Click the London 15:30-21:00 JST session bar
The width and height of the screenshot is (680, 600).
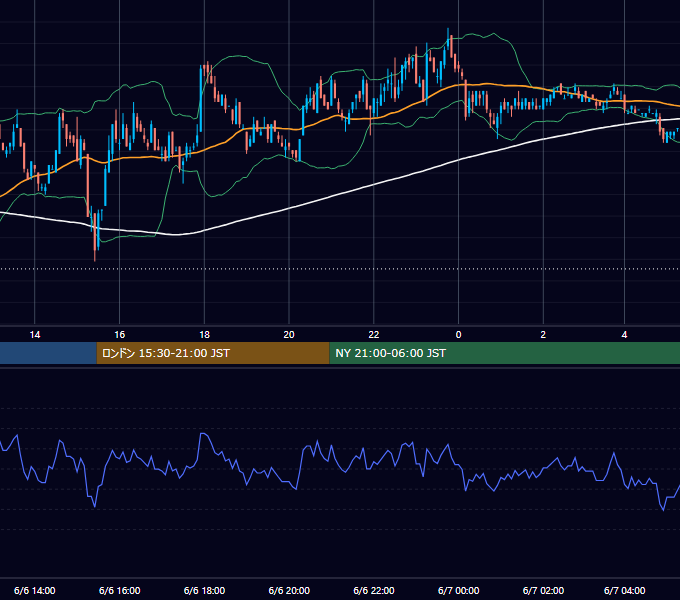[x=213, y=353]
